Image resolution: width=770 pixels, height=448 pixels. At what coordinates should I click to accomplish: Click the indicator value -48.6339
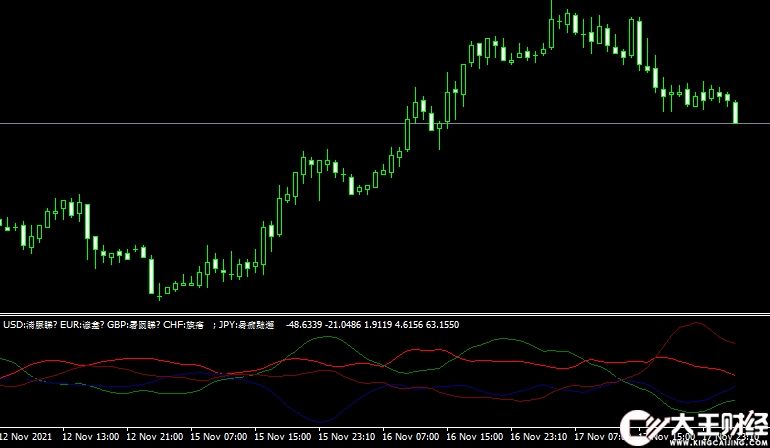304,325
